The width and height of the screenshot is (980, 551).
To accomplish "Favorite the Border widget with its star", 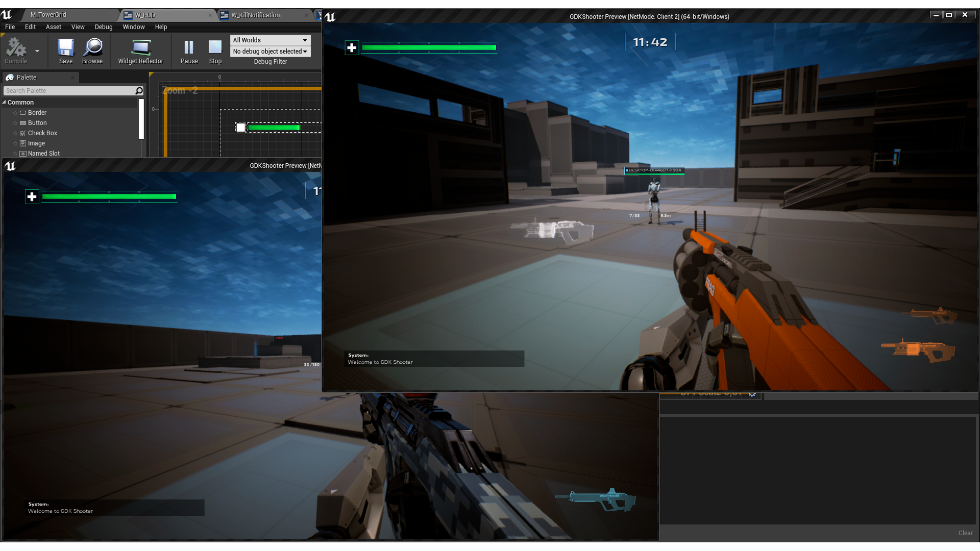I will 15,112.
